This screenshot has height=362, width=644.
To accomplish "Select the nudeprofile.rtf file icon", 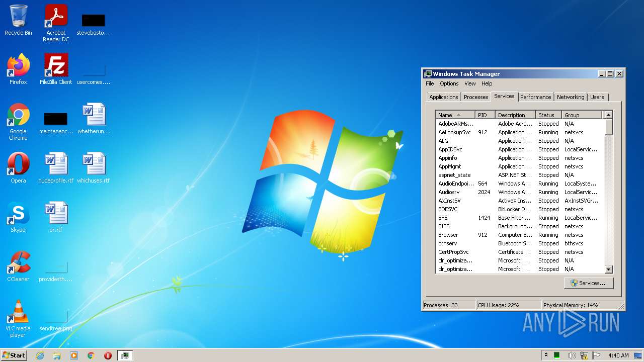I will [56, 167].
